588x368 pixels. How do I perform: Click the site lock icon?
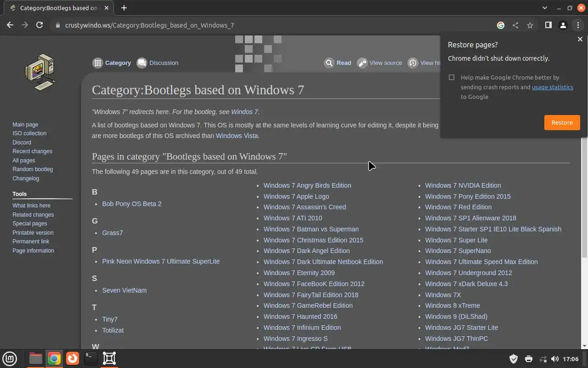(58, 25)
